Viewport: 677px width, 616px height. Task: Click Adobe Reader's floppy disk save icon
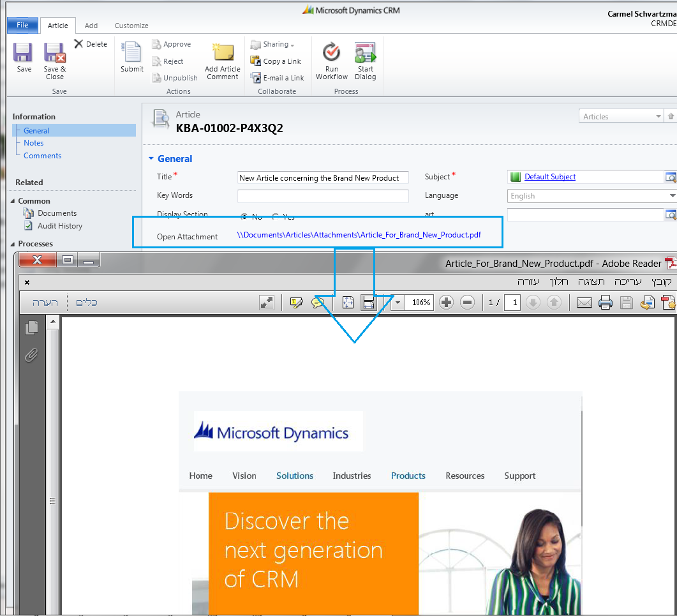tap(626, 303)
